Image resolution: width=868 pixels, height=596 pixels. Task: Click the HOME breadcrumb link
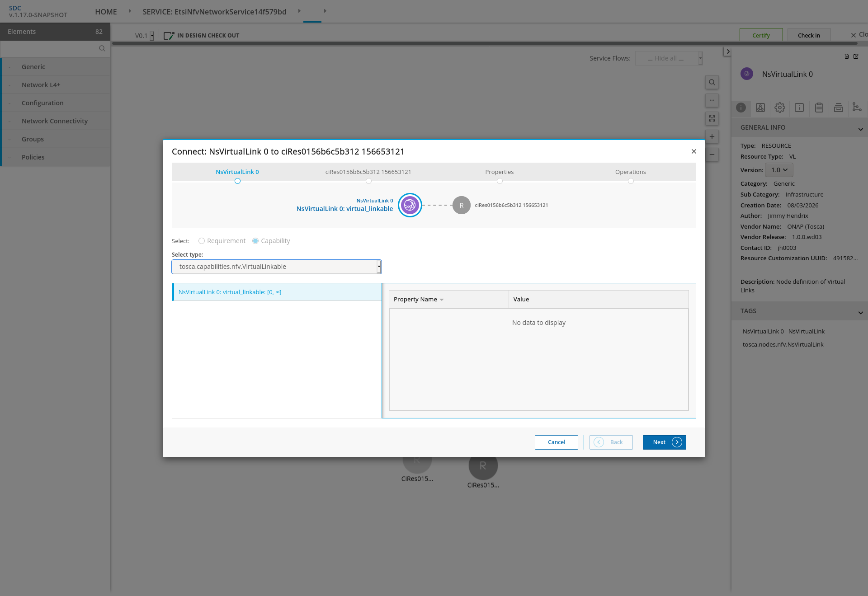[x=106, y=12]
